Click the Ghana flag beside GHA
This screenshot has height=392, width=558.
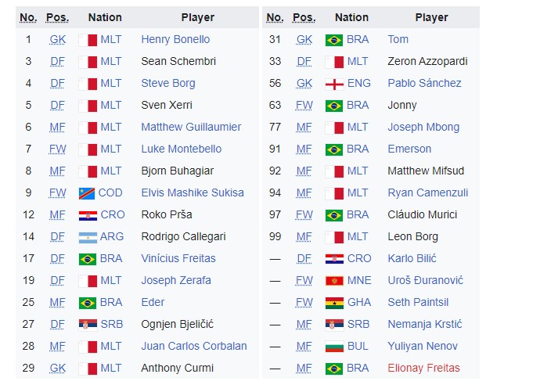tap(334, 303)
